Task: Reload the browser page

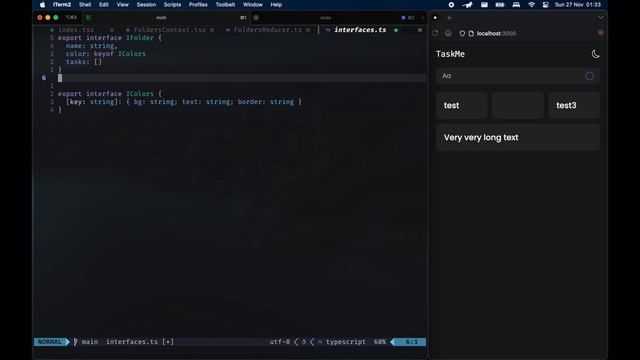Action: pos(435,33)
